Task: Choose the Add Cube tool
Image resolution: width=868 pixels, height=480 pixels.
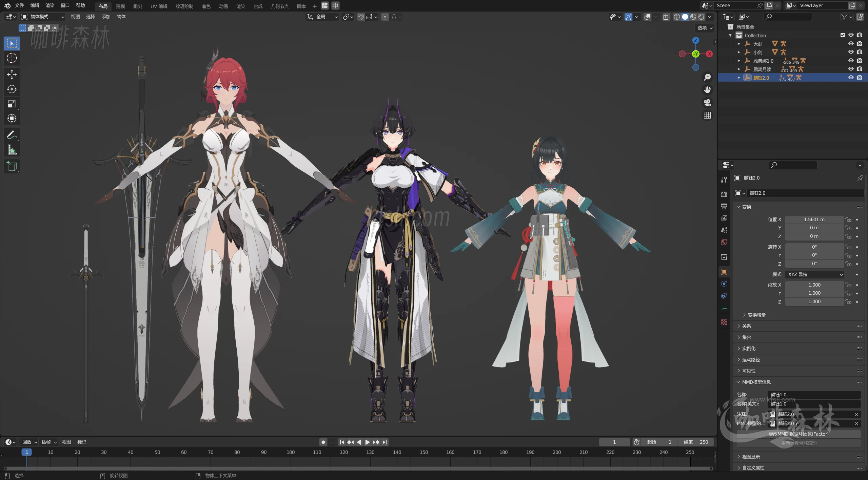Action: [12, 166]
